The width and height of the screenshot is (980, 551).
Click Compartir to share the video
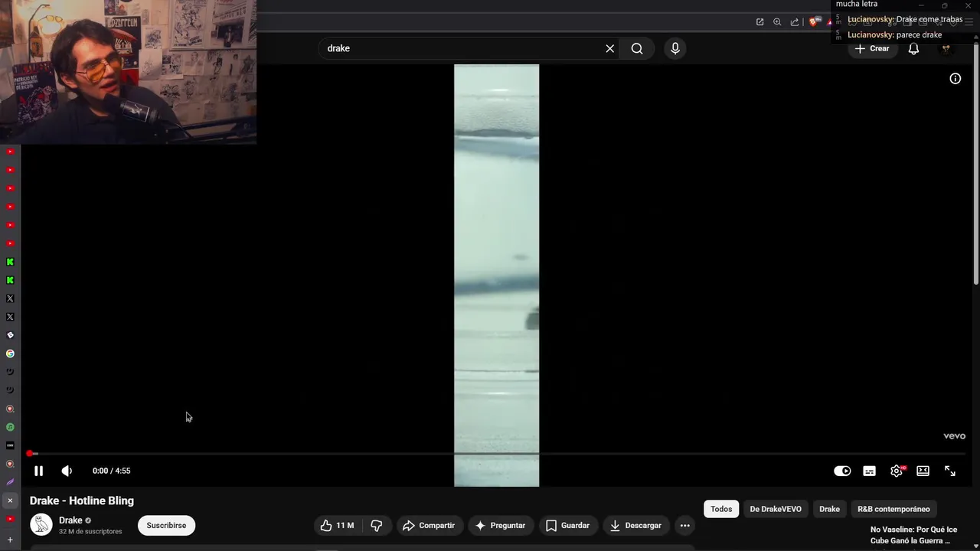point(429,526)
